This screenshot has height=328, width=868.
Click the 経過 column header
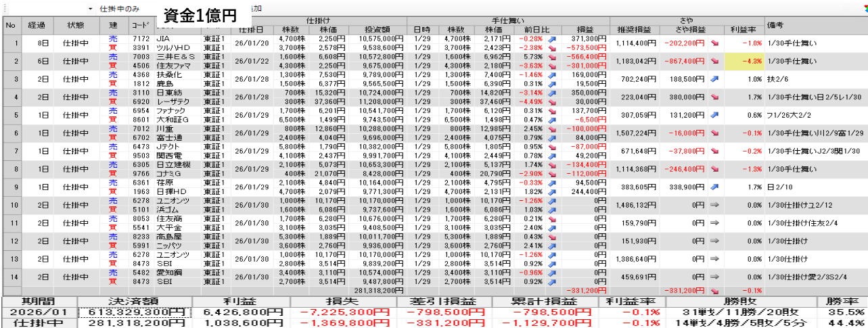37,25
